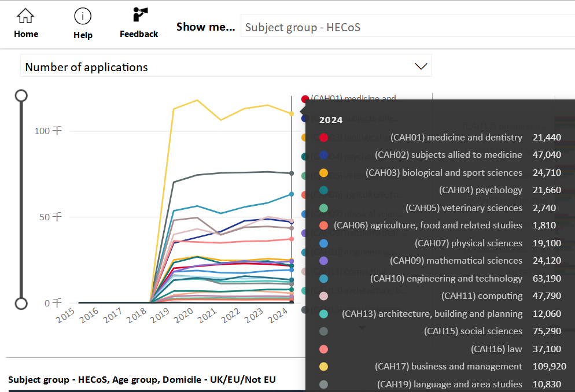This screenshot has height=392, width=575.
Task: Click the 2015 label on the x-axis
Action: (65, 316)
